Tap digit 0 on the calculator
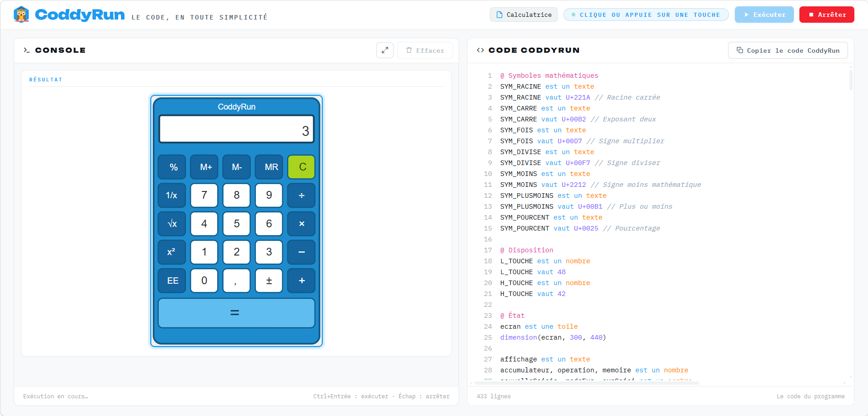This screenshot has height=416, width=868. 205,281
